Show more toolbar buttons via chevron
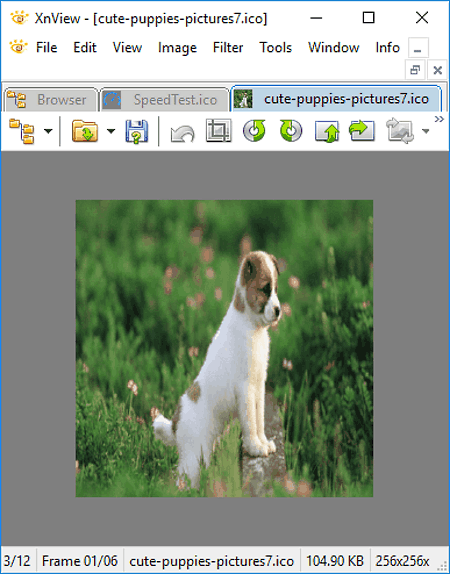Viewport: 450px width, 574px height. (x=439, y=119)
